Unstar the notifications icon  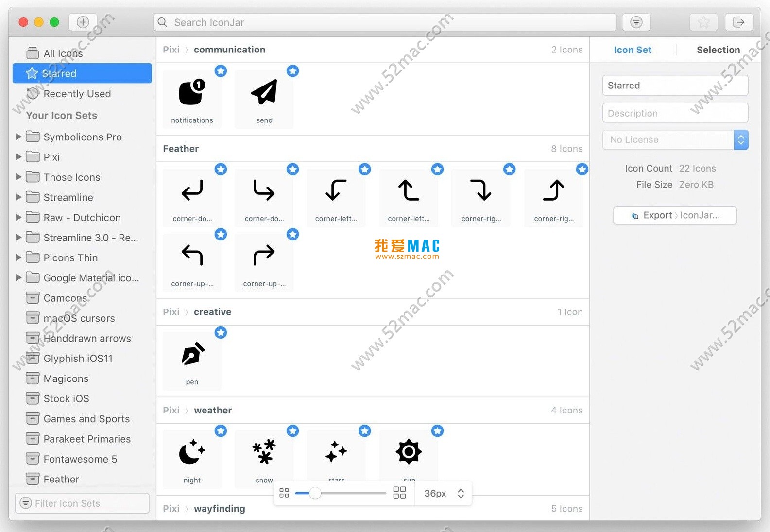[221, 71]
